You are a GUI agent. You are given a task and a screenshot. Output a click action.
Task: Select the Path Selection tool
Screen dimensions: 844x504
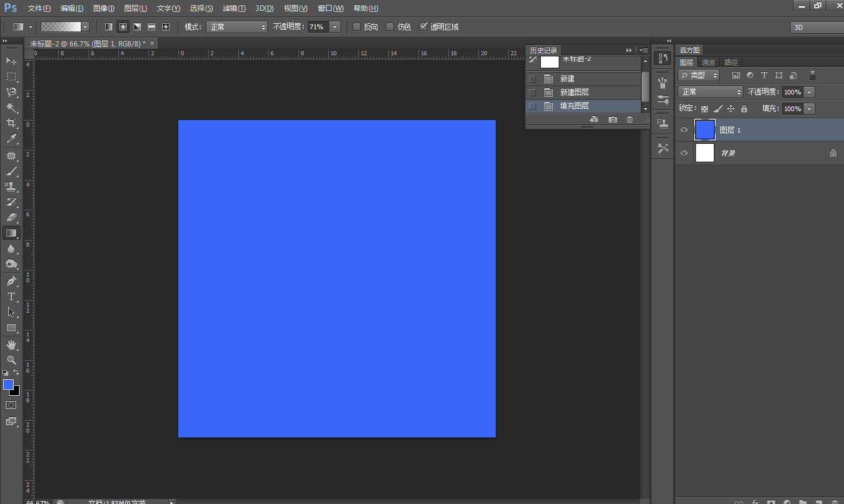(11, 312)
